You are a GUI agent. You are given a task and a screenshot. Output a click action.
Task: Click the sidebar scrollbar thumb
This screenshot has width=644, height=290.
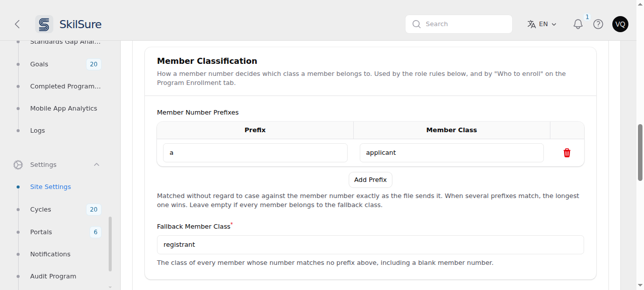point(110,244)
